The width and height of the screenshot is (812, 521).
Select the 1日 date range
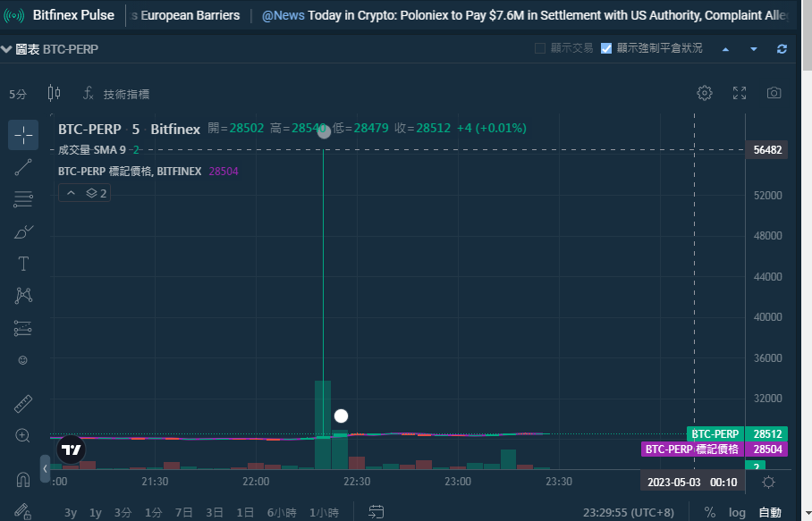click(x=245, y=512)
